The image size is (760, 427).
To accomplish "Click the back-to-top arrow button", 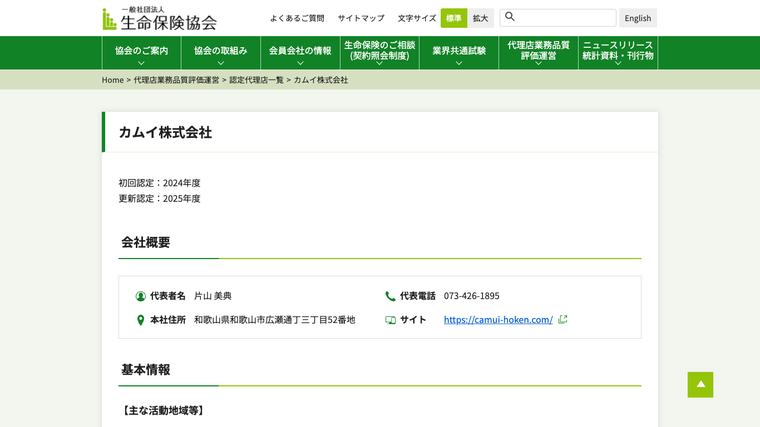I will (x=700, y=384).
